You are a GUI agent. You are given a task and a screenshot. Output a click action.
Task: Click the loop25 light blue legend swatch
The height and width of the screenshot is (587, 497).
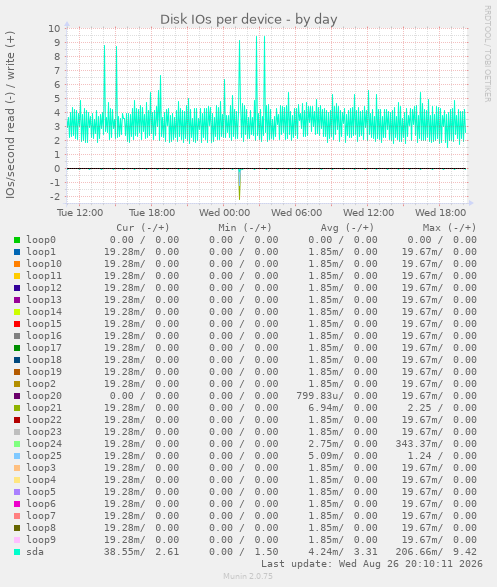point(17,456)
